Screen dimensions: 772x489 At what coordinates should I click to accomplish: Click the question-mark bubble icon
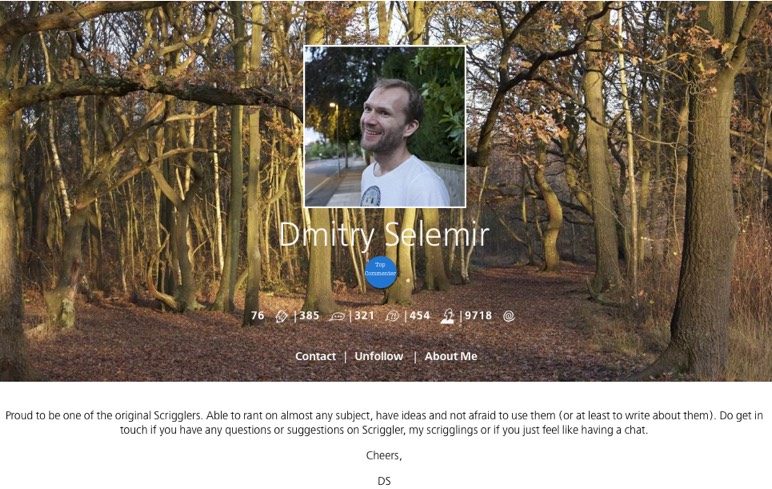392,316
